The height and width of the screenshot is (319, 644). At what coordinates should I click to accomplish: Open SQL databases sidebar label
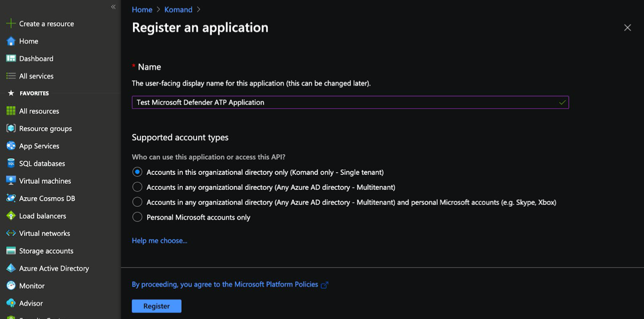pyautogui.click(x=42, y=163)
